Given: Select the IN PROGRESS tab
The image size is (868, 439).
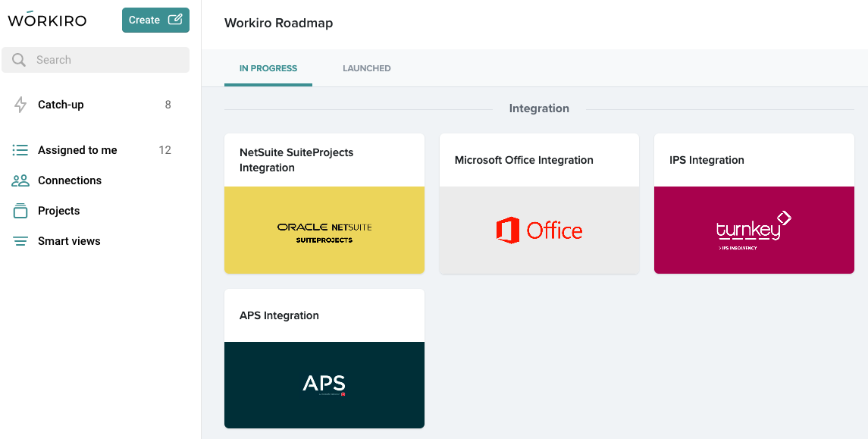Looking at the screenshot, I should pos(268,68).
